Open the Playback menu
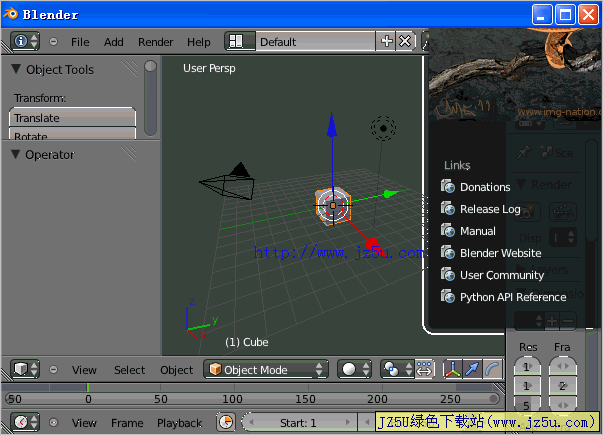Viewport: 603px width, 435px height. (x=179, y=423)
